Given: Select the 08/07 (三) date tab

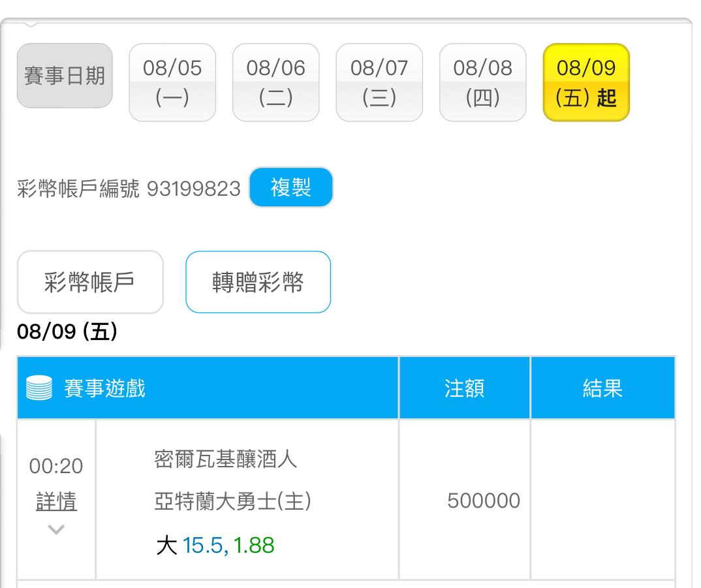Looking at the screenshot, I should coord(379,82).
